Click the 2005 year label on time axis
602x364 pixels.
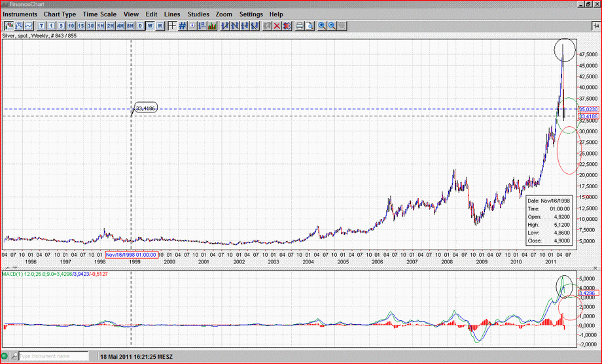pos(343,261)
